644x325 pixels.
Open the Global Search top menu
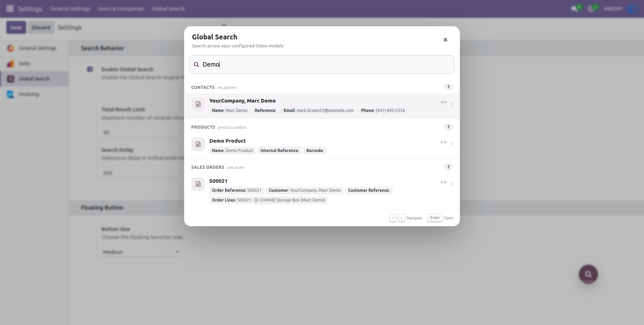pos(168,9)
